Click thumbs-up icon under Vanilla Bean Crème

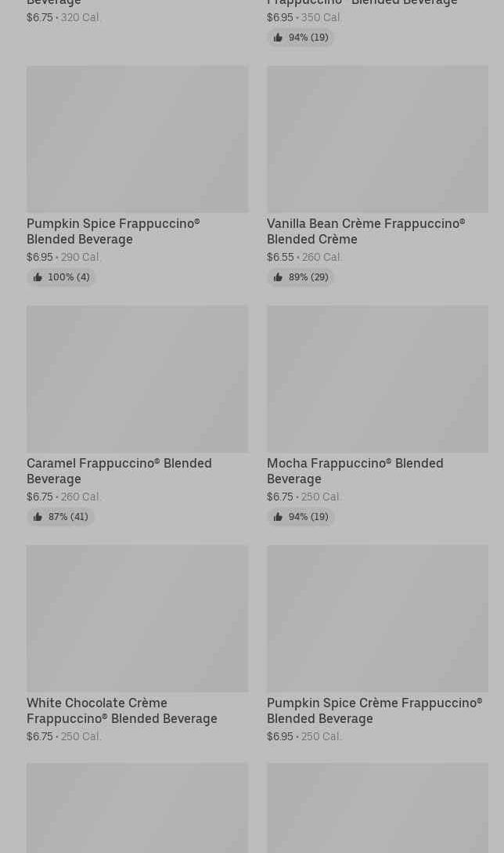(x=278, y=277)
